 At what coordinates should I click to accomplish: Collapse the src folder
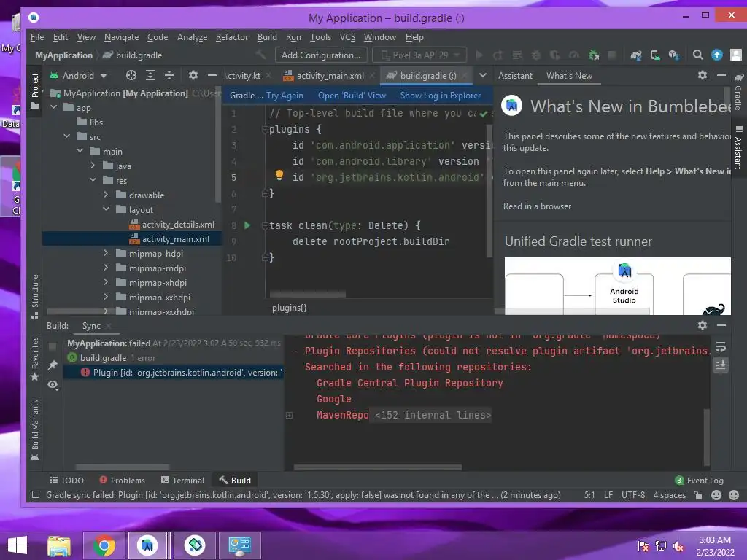[66, 136]
